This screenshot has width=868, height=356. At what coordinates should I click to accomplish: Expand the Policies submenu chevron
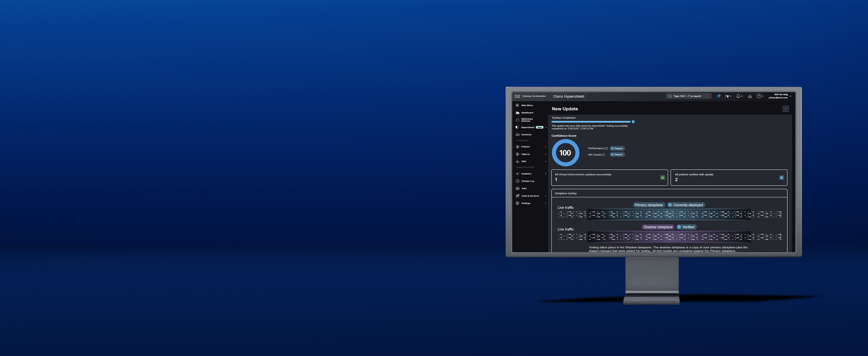point(545,147)
